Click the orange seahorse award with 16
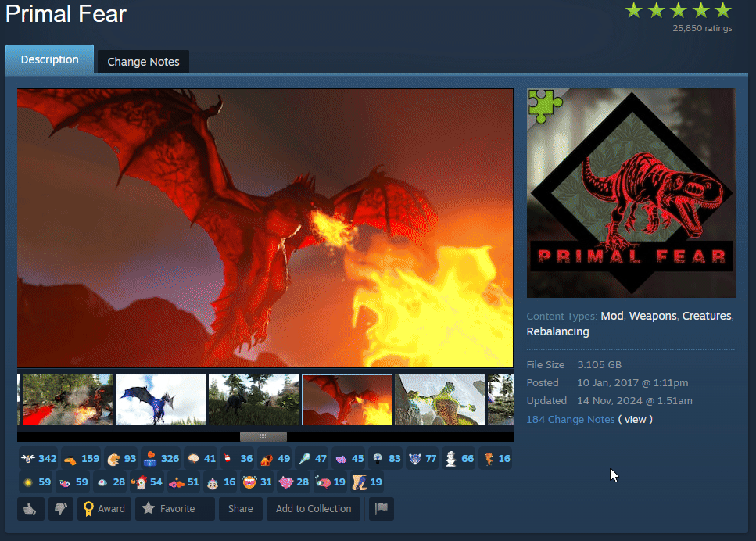Image resolution: width=756 pixels, height=541 pixels. point(496,459)
